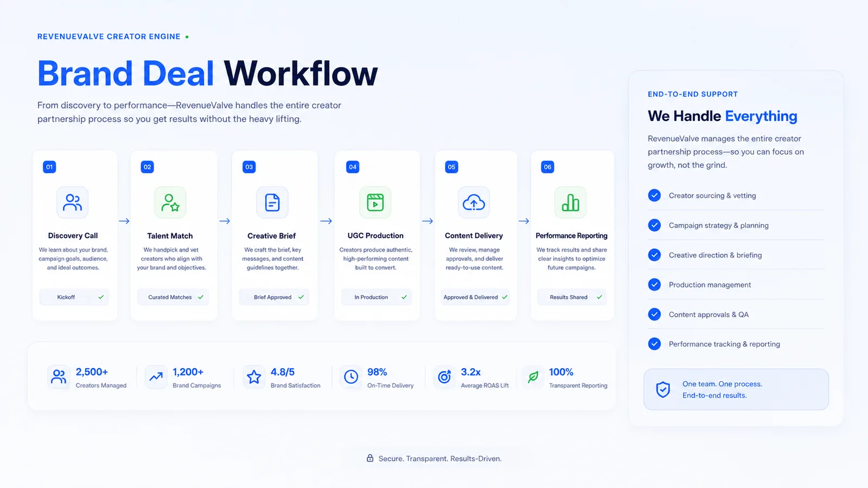Click the 4.8/5 statistic value
Viewport: 868px width, 488px height.
click(283, 372)
